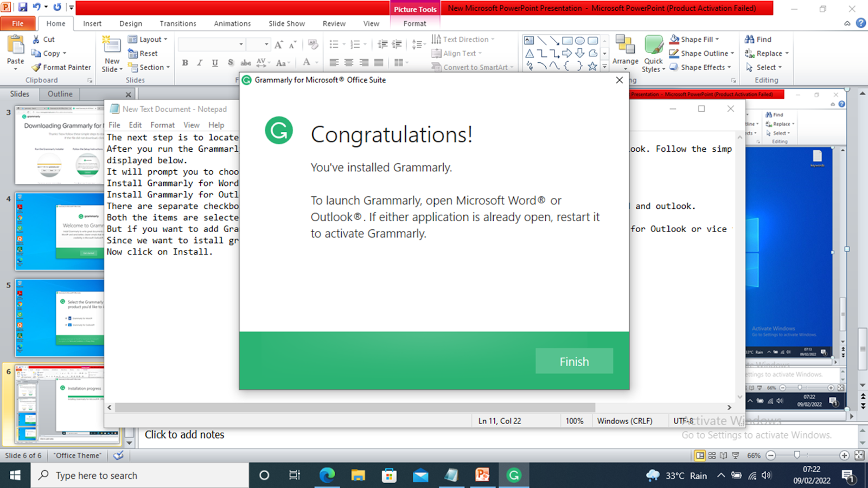This screenshot has height=488, width=868.
Task: Switch to the Design ribbon tab
Action: [131, 23]
